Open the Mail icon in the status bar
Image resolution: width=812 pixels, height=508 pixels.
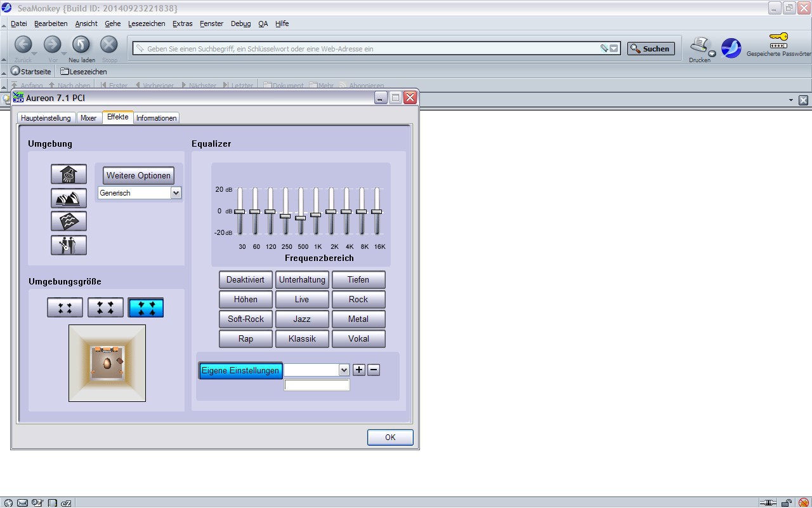point(23,503)
